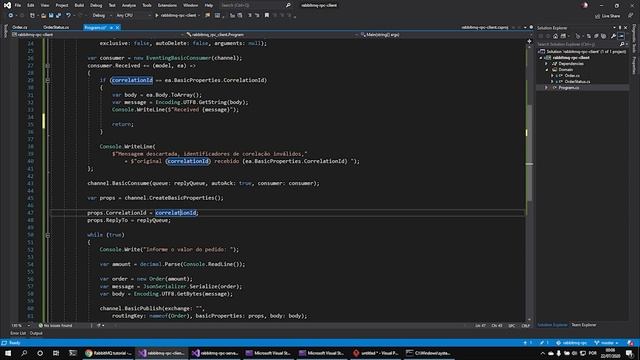The height and width of the screenshot is (360, 640).
Task: Click the clock and date in the taskbar
Action: point(610,353)
